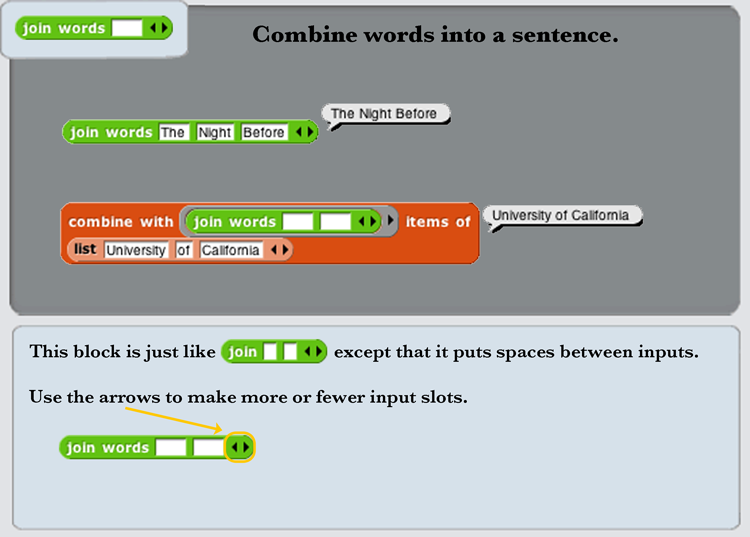Expand the gray ring arrow in combine block
The height and width of the screenshot is (537, 750).
(x=391, y=222)
